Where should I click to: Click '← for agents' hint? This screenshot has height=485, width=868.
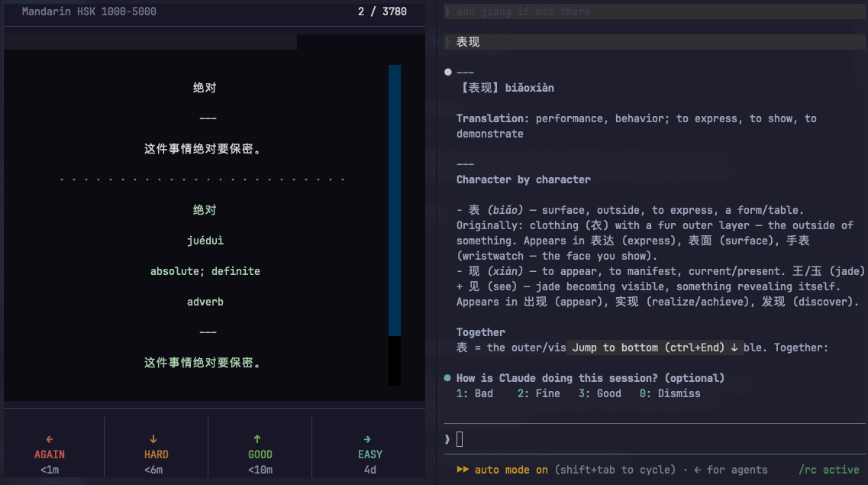[x=731, y=470]
